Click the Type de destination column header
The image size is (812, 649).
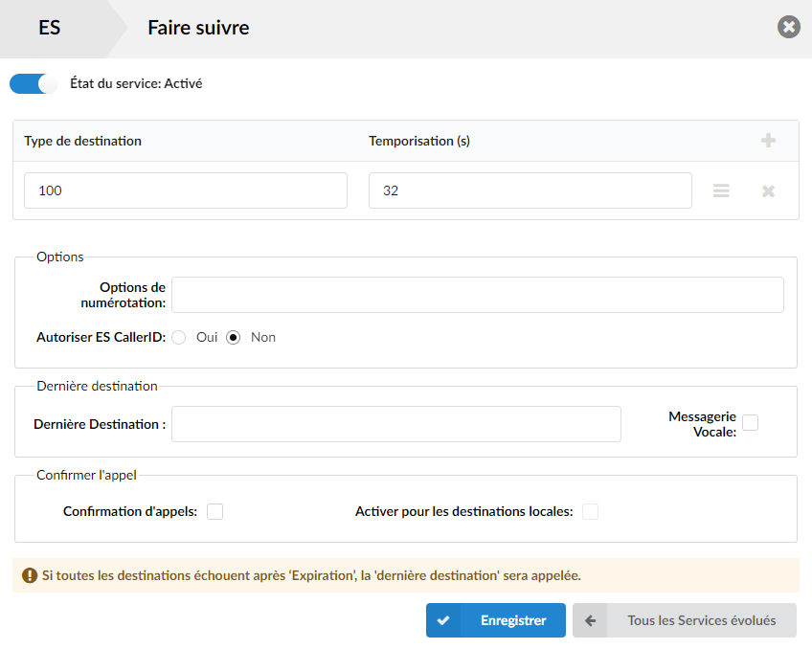(x=83, y=141)
